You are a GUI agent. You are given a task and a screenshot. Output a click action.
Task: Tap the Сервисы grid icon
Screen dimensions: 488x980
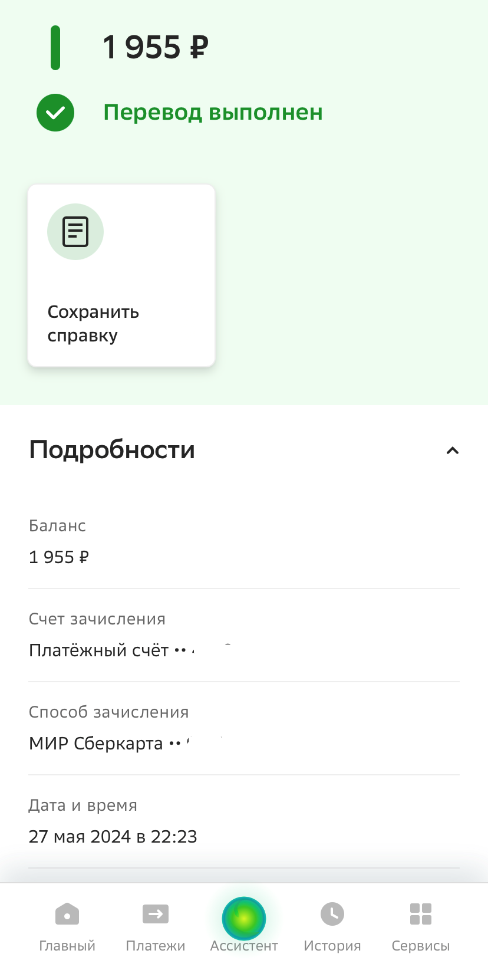pos(421,914)
